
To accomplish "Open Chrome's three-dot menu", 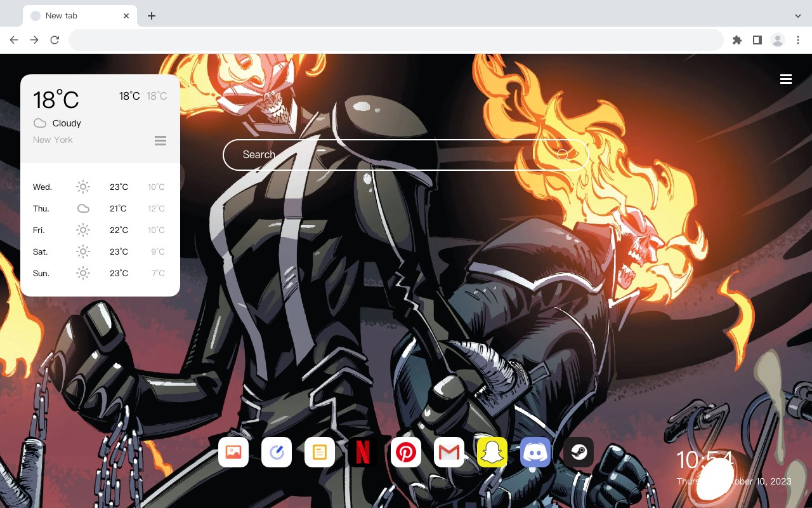I will click(798, 40).
